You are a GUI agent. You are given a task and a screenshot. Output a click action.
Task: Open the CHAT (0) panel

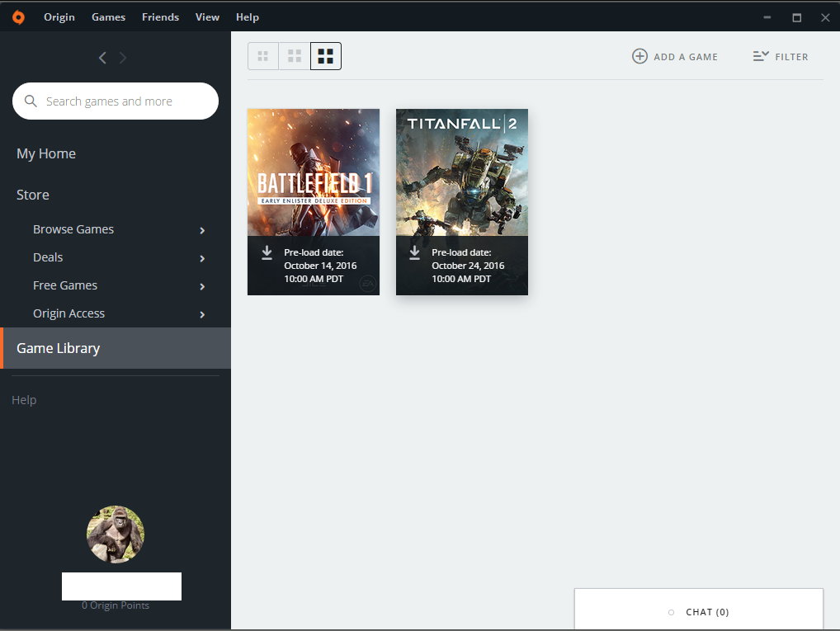tap(699, 610)
